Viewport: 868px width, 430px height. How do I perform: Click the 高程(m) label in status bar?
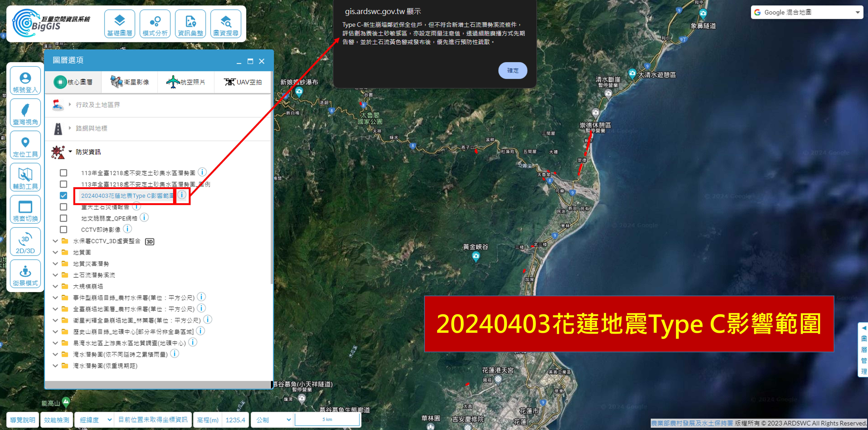[x=208, y=420]
